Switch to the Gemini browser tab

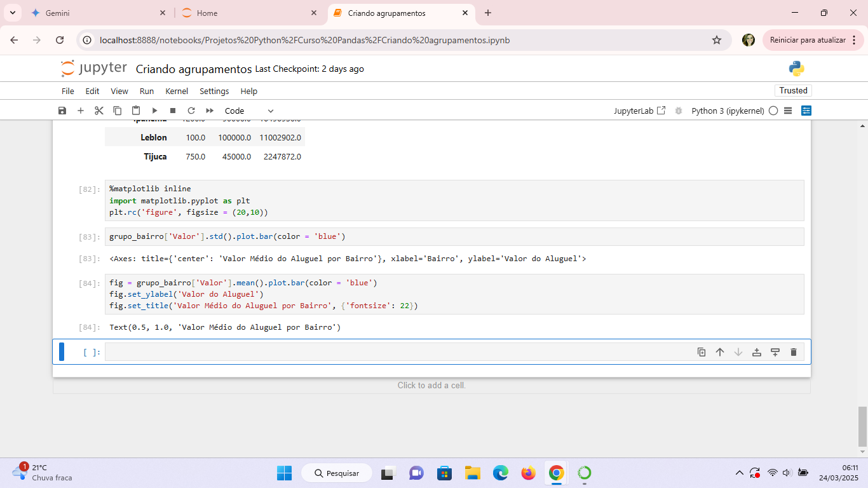tap(98, 13)
